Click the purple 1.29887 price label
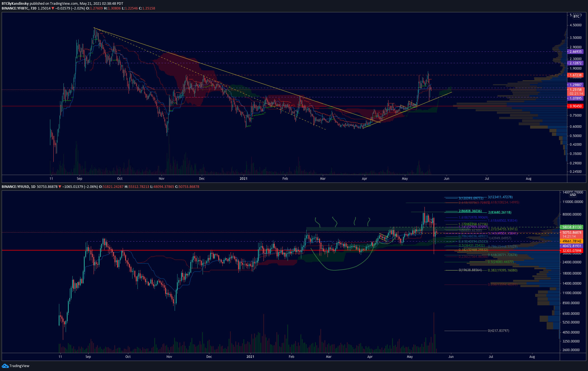This screenshot has height=371, width=588. point(576,85)
